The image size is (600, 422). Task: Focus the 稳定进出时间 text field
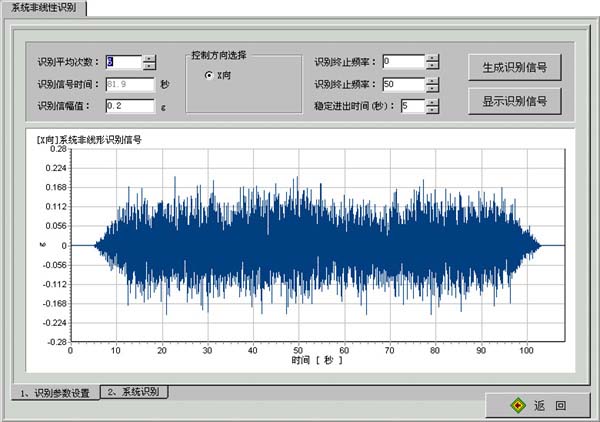[411, 105]
